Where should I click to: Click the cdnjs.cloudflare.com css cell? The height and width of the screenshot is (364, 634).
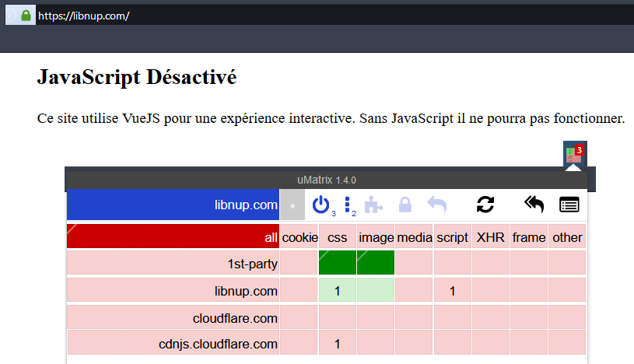point(338,343)
